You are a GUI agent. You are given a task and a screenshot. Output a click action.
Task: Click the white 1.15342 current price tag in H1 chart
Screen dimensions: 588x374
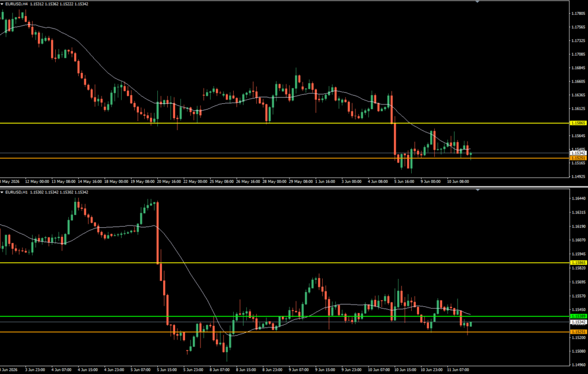(x=578, y=322)
